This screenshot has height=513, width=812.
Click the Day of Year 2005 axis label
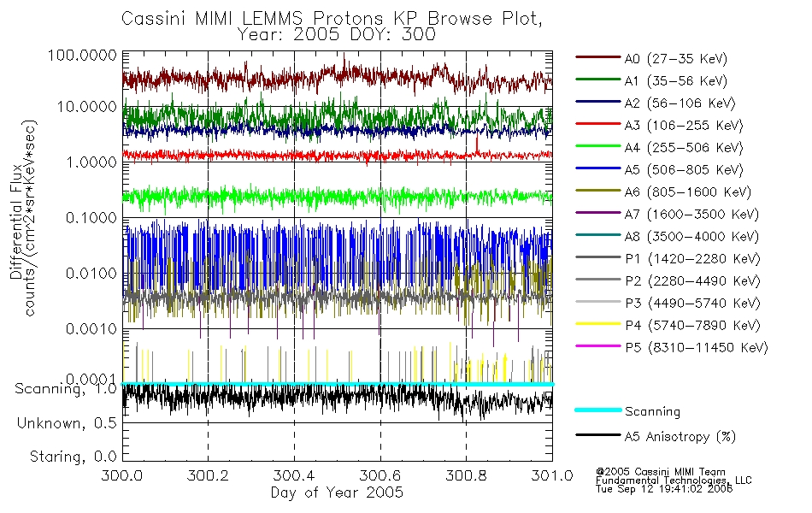pos(337,492)
